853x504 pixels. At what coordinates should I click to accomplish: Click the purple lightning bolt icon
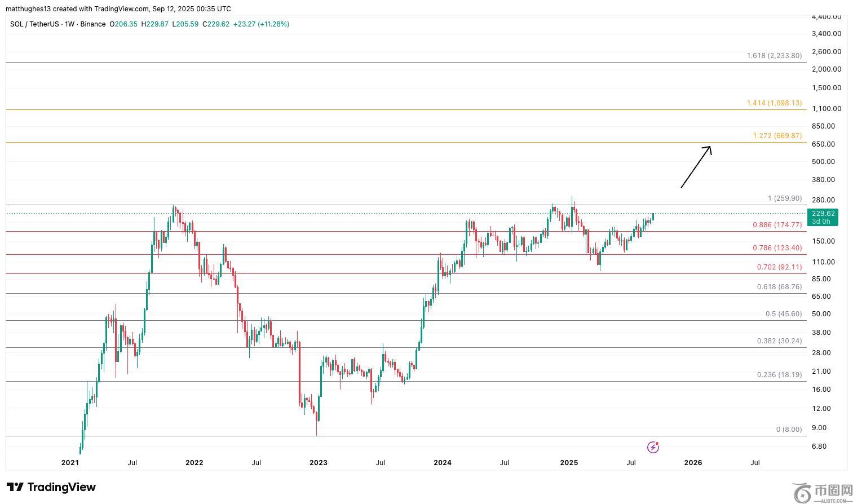[x=653, y=447]
